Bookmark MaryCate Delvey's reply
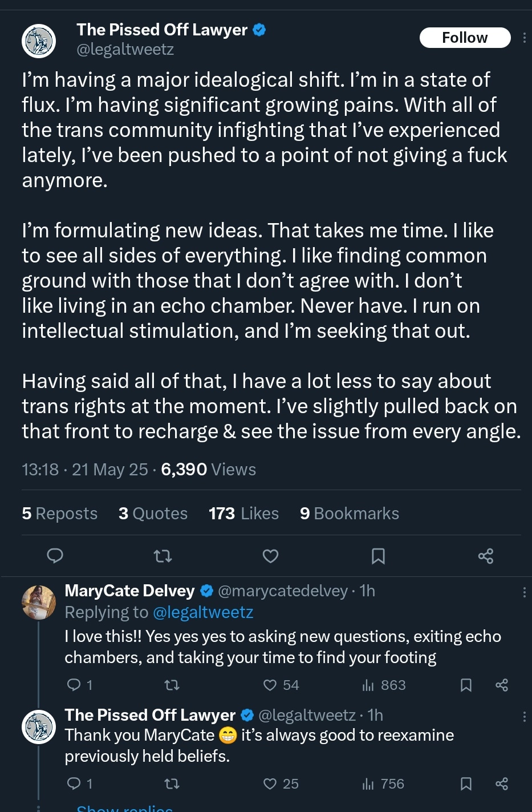The image size is (532, 812). pos(466,685)
